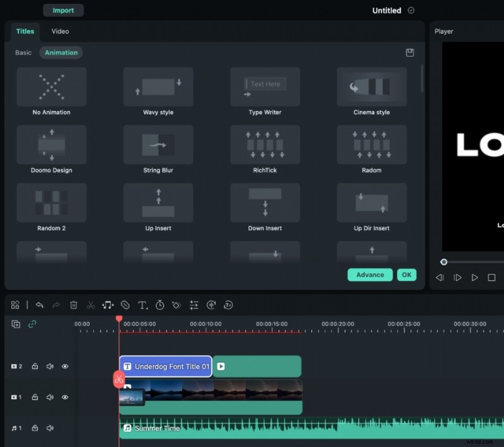
Task: Open the audio detach music-note tool
Action: (108, 305)
